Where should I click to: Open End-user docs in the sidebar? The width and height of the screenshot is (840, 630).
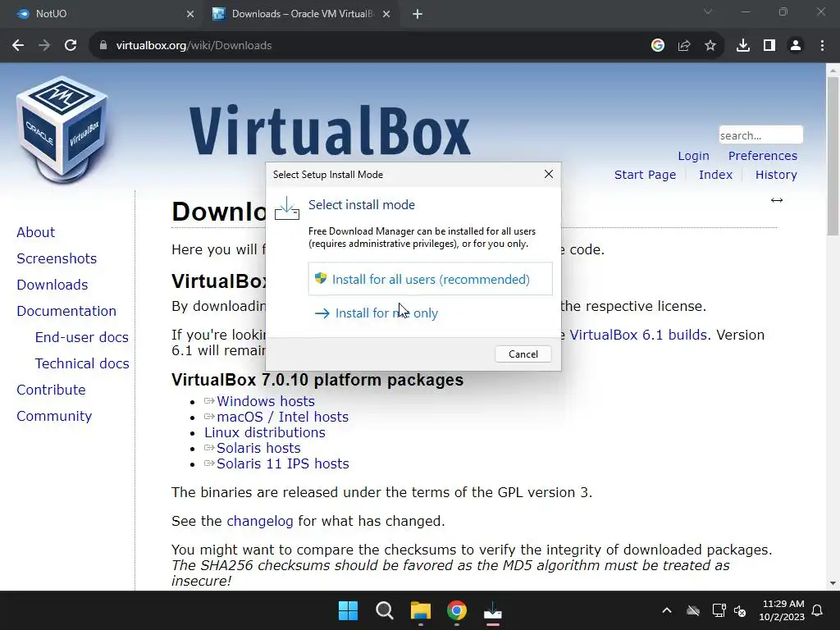(x=82, y=337)
